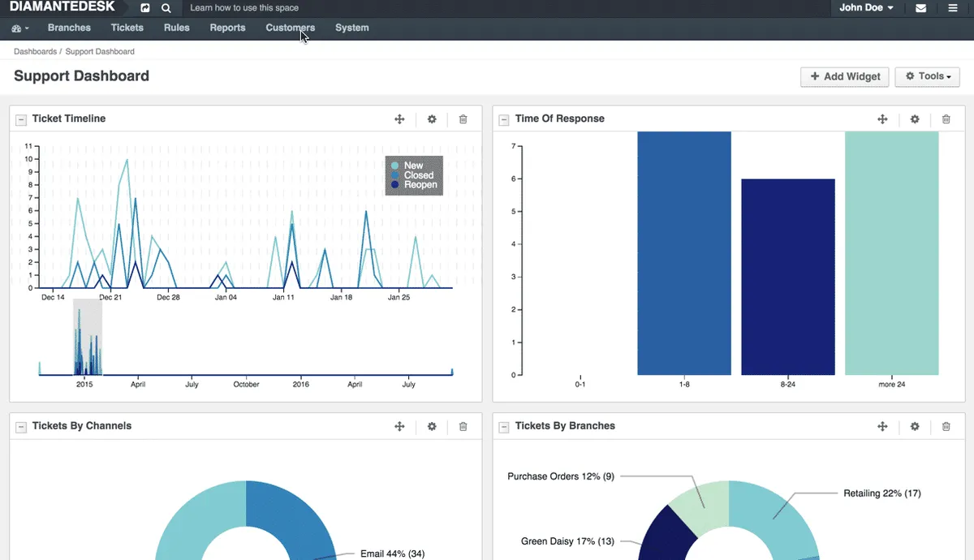Open the email envelope icon in header

click(x=920, y=8)
